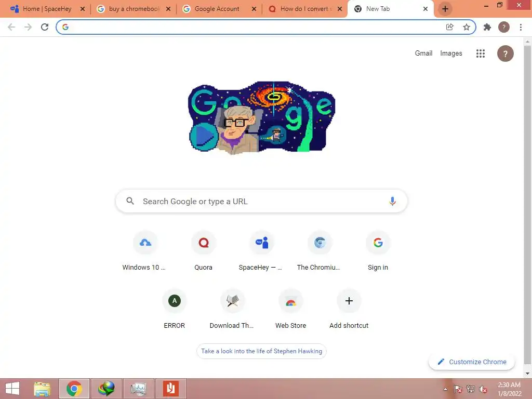The height and width of the screenshot is (399, 532).
Task: Open the Google apps grid
Action: click(x=480, y=54)
